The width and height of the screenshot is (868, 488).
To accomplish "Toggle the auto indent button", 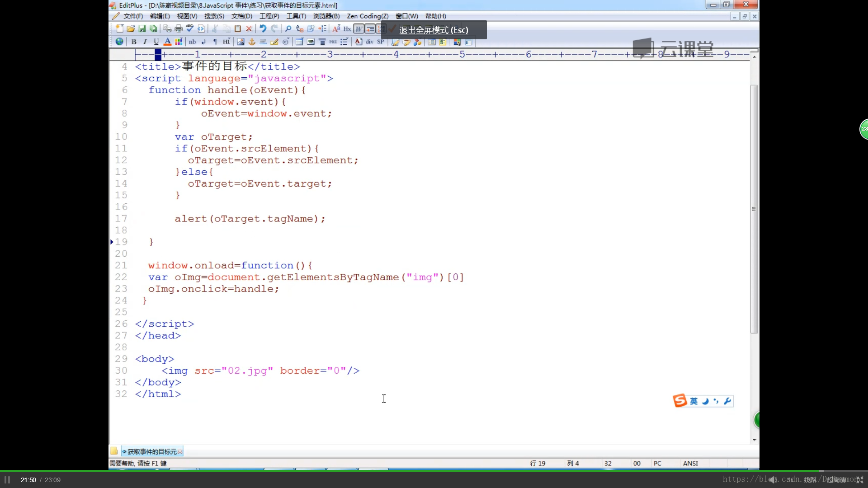I will coord(370,29).
